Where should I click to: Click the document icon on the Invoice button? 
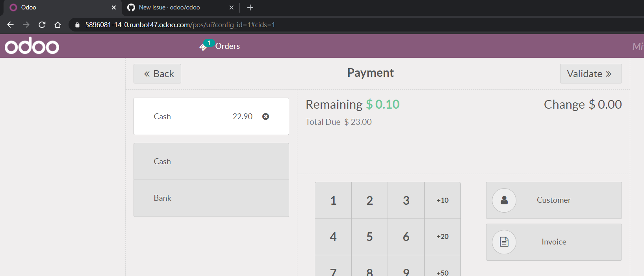click(504, 242)
